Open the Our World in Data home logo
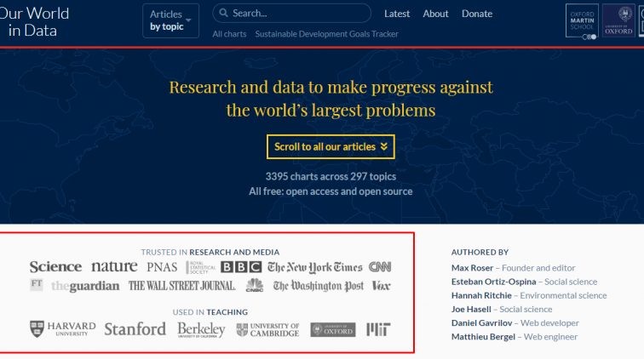 click(x=34, y=22)
